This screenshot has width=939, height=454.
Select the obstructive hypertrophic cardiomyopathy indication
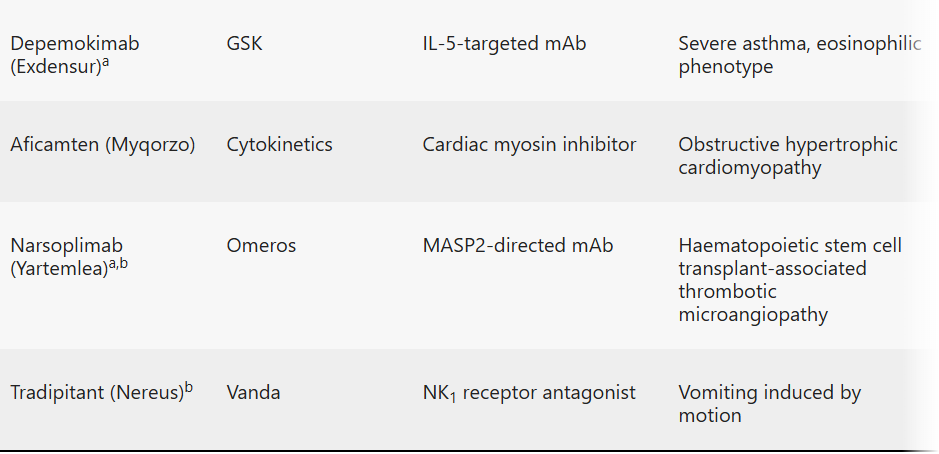tap(787, 156)
